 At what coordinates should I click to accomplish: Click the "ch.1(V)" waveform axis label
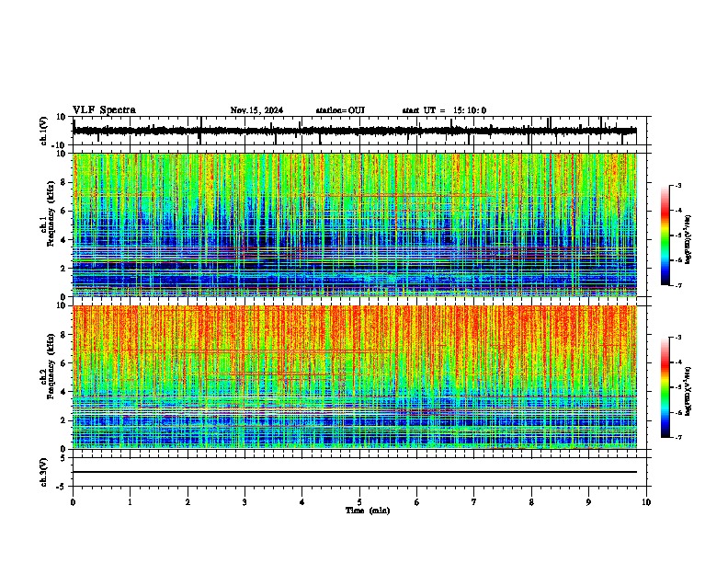pos(44,131)
